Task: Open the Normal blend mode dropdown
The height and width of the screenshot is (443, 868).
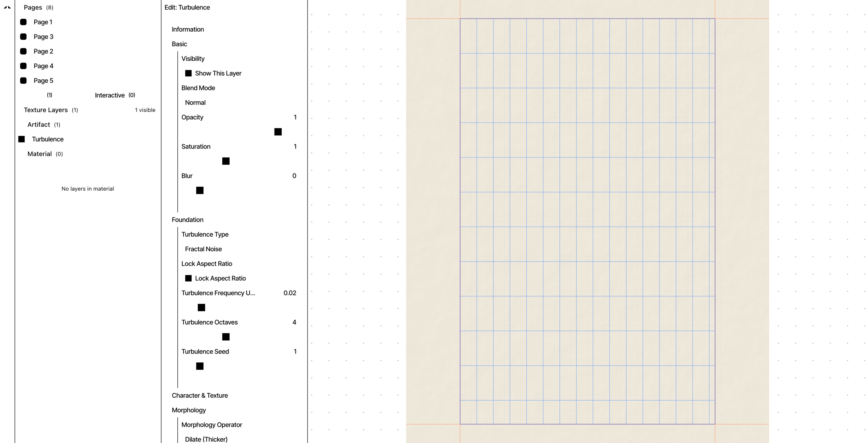Action: point(196,102)
